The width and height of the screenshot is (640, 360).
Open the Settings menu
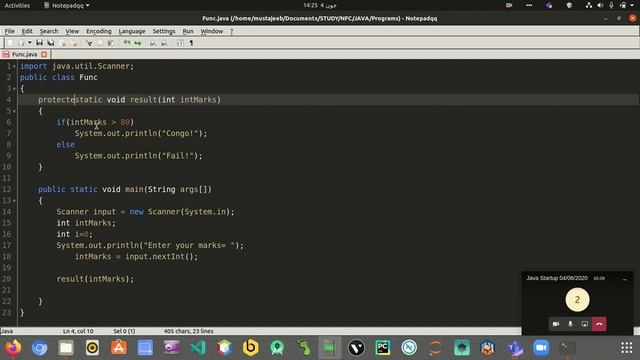pos(164,31)
